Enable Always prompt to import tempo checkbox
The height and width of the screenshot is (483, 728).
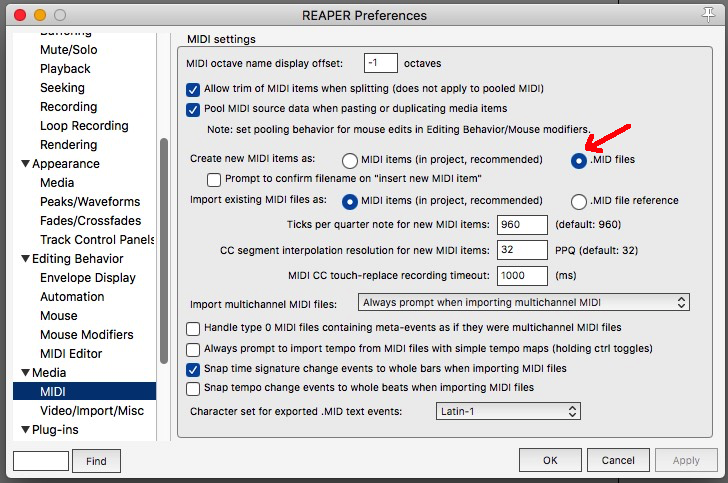tap(193, 349)
